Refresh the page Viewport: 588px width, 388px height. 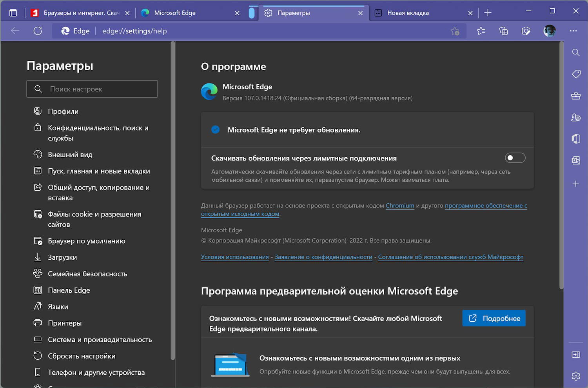38,31
